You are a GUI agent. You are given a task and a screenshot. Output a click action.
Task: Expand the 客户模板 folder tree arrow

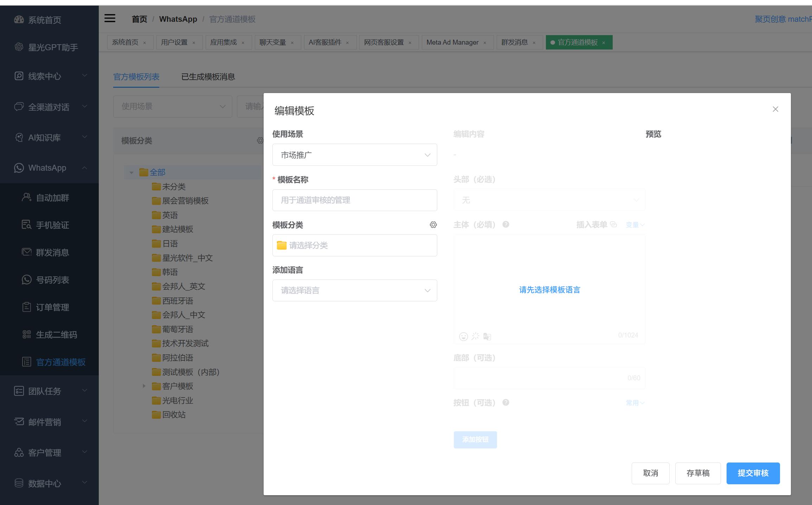144,386
